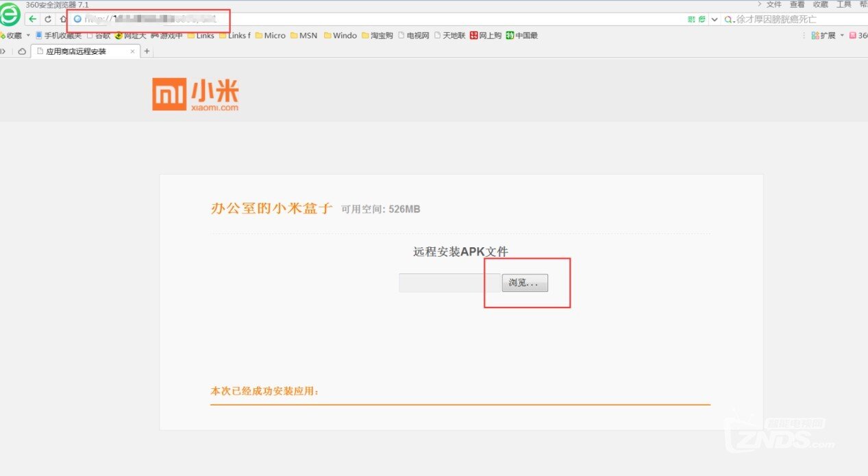Click the 浏览... browse button
Viewport: 868px width, 476px height.
coord(525,283)
